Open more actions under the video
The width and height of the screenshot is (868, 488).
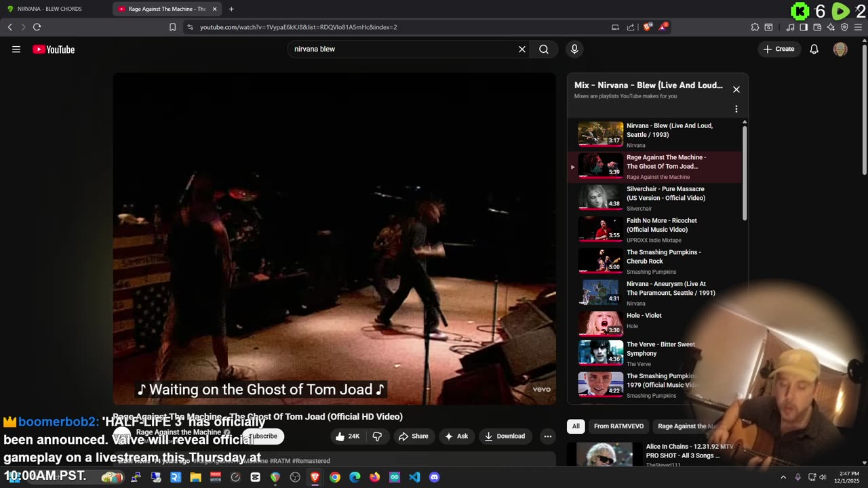[x=548, y=436]
